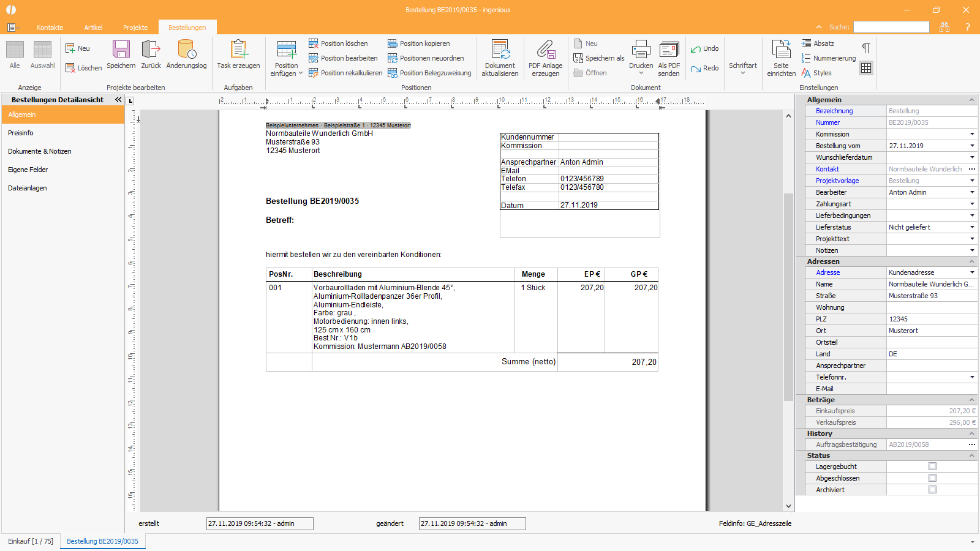Click Position bearbeiten
Screen dimensions: 980x551
point(343,58)
